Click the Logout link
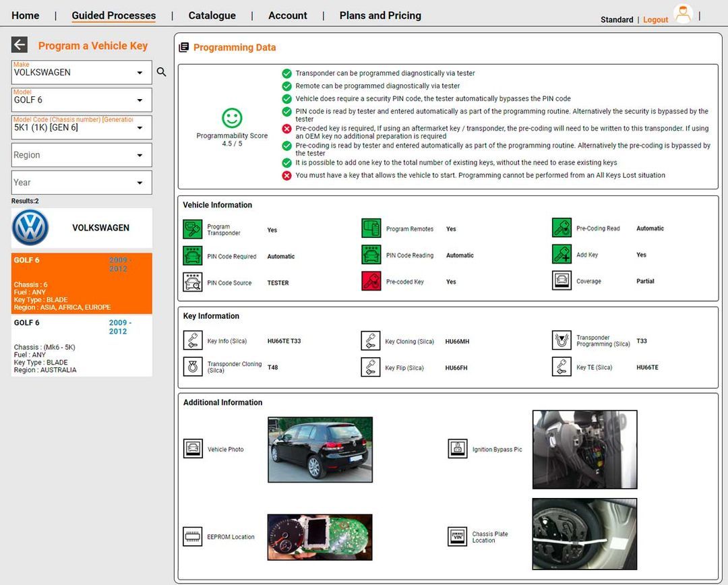The width and height of the screenshot is (728, 585). 655,20
